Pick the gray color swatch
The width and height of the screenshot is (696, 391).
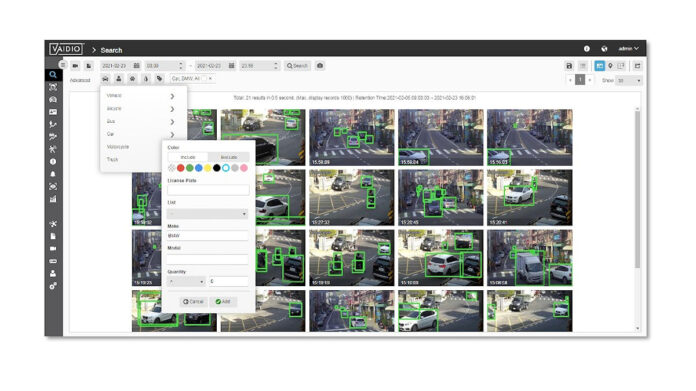[235, 168]
